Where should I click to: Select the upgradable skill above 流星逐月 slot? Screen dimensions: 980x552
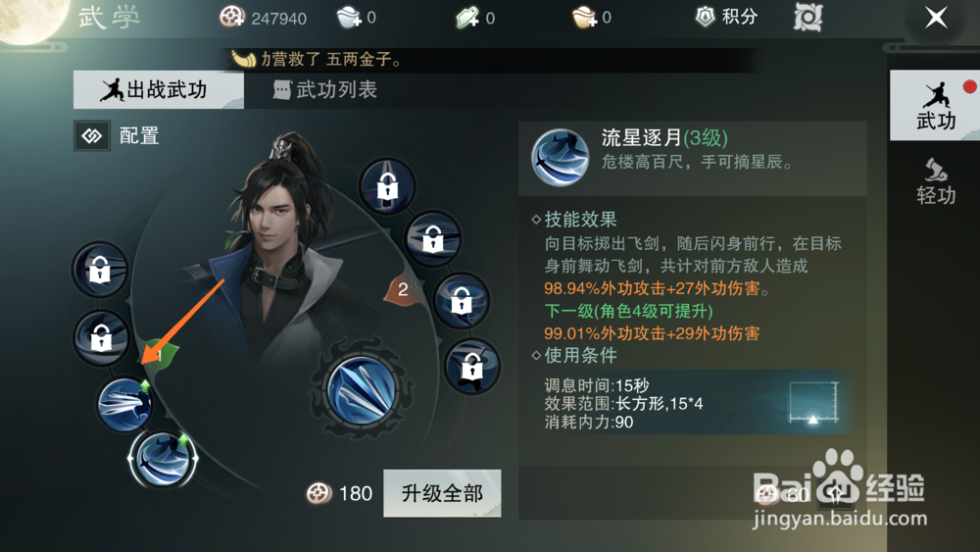coord(124,404)
